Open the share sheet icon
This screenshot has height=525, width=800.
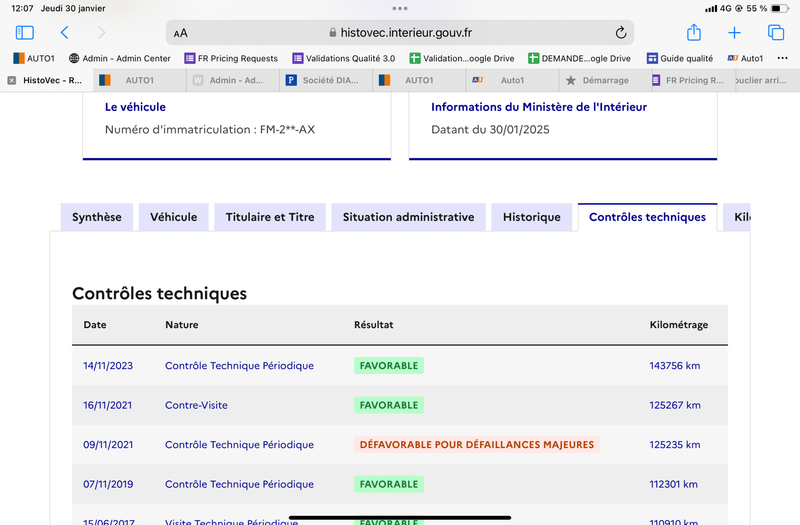[694, 32]
